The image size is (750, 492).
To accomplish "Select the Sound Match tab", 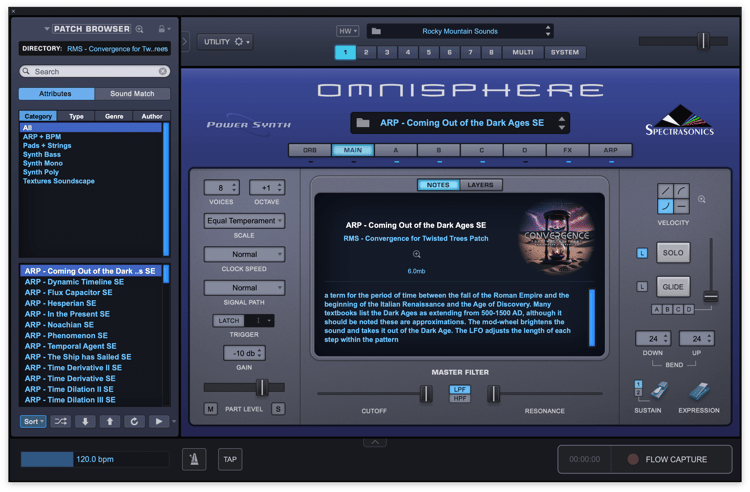I will (132, 94).
